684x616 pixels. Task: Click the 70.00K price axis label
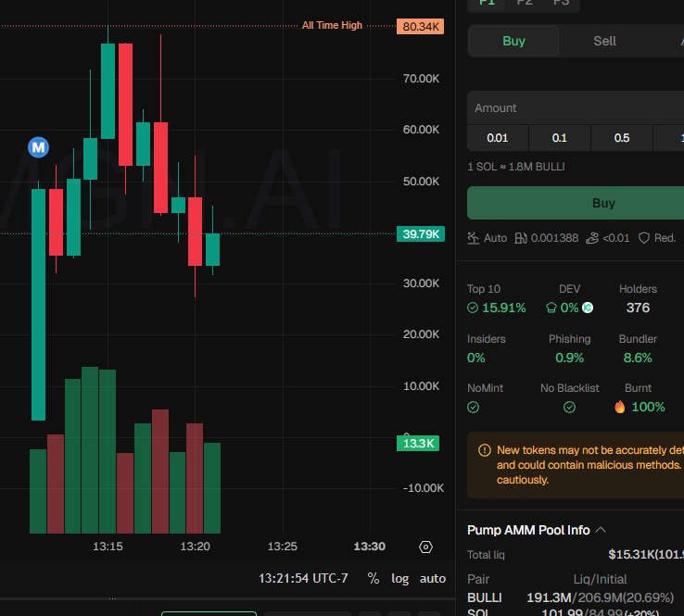421,79
